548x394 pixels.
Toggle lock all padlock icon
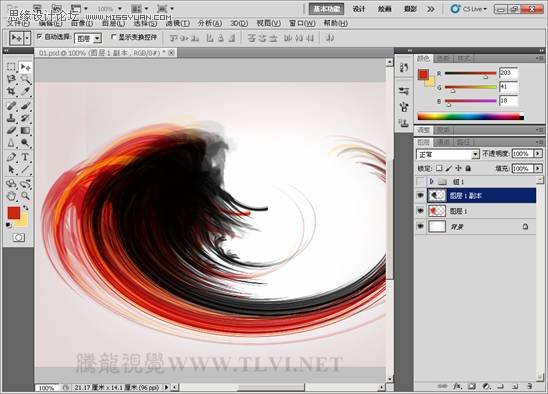(468, 169)
